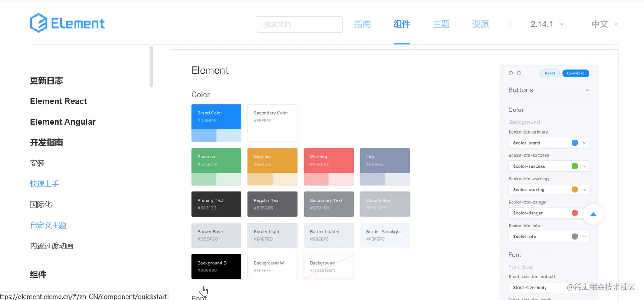Select the Warning #E6A23C swatch
The width and height of the screenshot is (644, 300).
pos(273,167)
